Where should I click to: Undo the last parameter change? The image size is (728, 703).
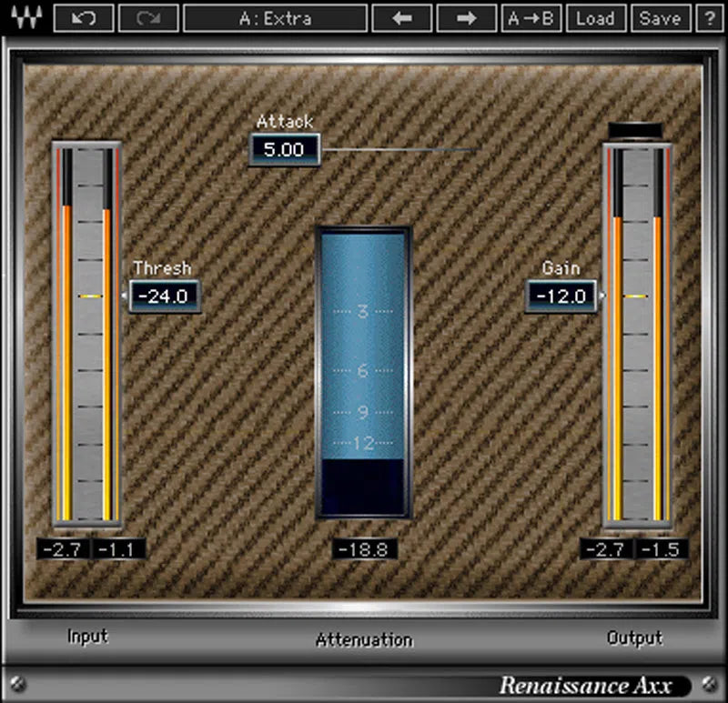(x=85, y=18)
